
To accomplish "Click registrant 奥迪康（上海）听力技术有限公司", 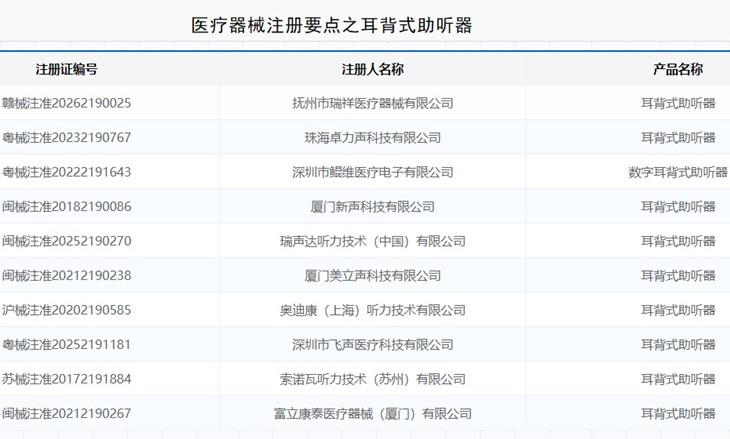I will click(372, 310).
